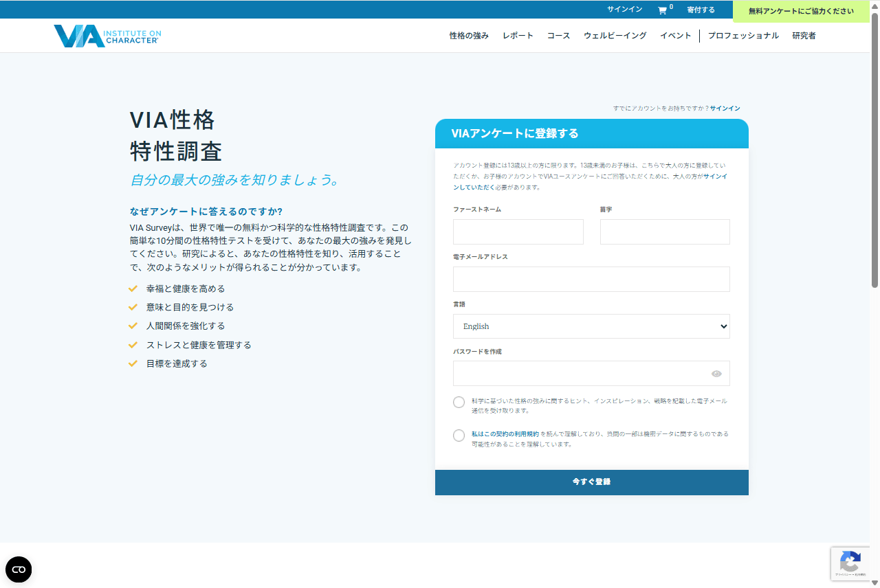Click 苗字 input field

(665, 232)
